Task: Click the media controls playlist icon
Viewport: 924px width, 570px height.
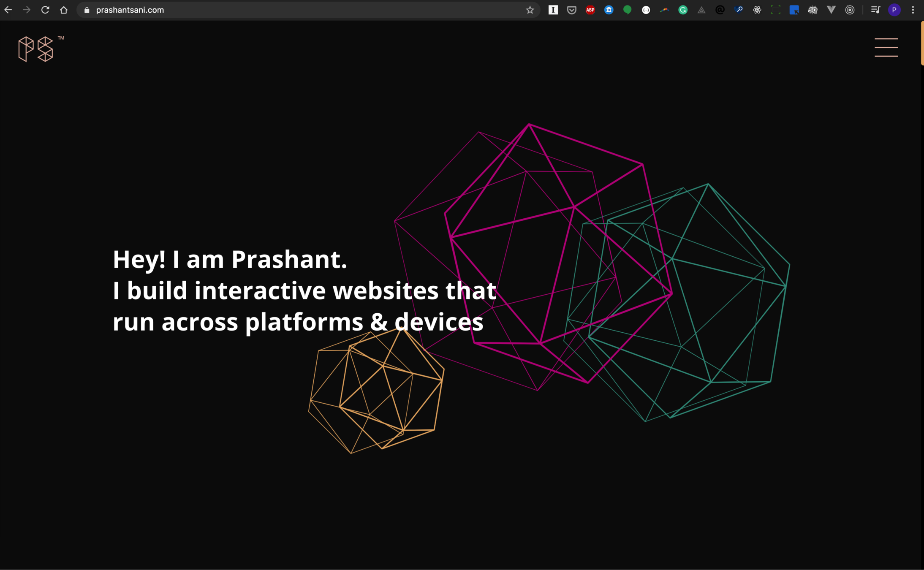Action: 875,10
